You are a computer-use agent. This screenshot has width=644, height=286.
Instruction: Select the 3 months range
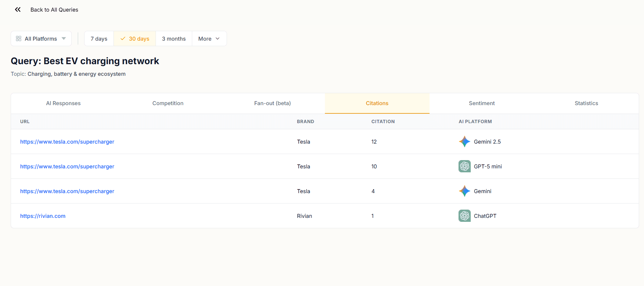(174, 38)
